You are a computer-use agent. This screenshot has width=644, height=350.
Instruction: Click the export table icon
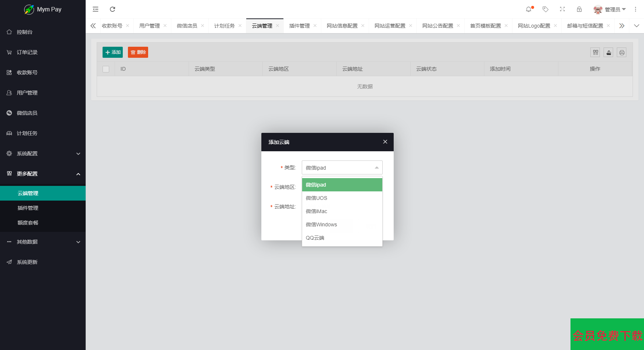pos(609,52)
